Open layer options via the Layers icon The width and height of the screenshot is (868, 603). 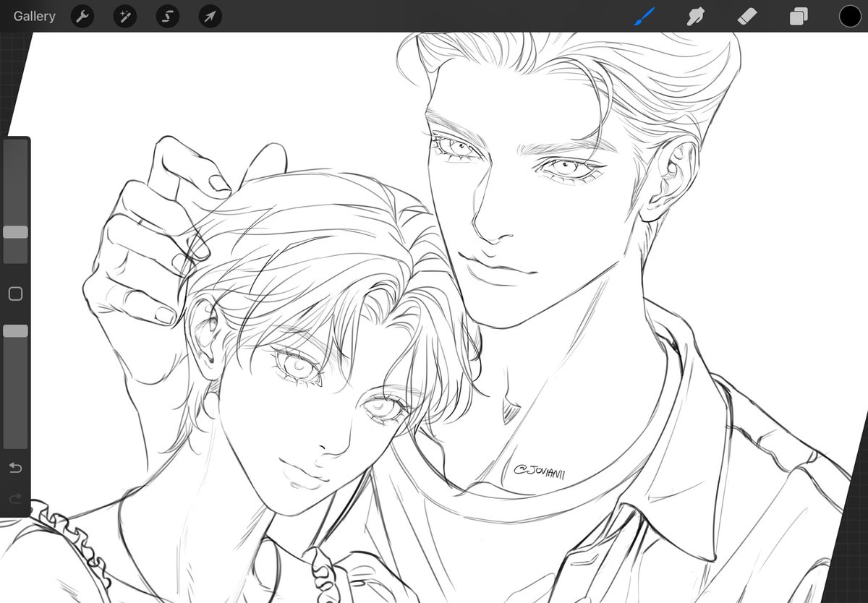coord(798,16)
